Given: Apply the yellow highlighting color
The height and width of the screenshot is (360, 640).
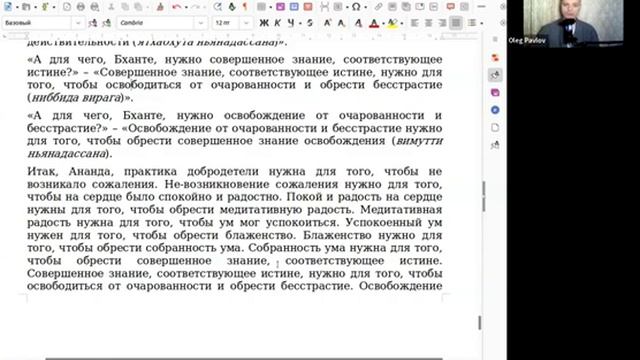Looking at the screenshot, I should [392, 23].
